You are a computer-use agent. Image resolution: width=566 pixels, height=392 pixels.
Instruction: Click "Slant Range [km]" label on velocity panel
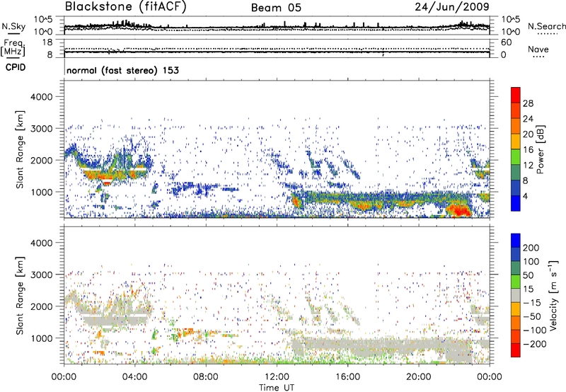point(20,296)
